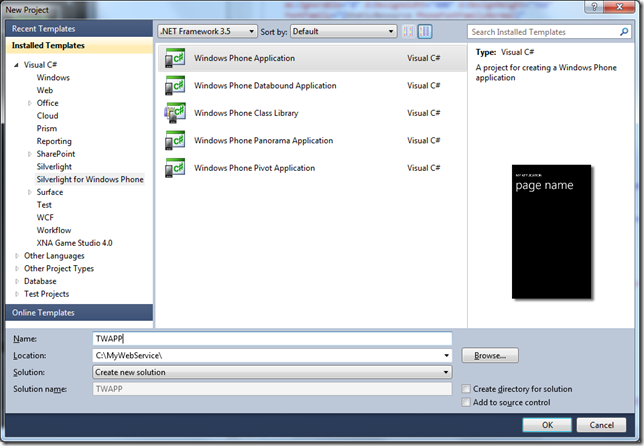The height and width of the screenshot is (446, 644).
Task: Select the Silverlight tree item
Action: pos(54,167)
